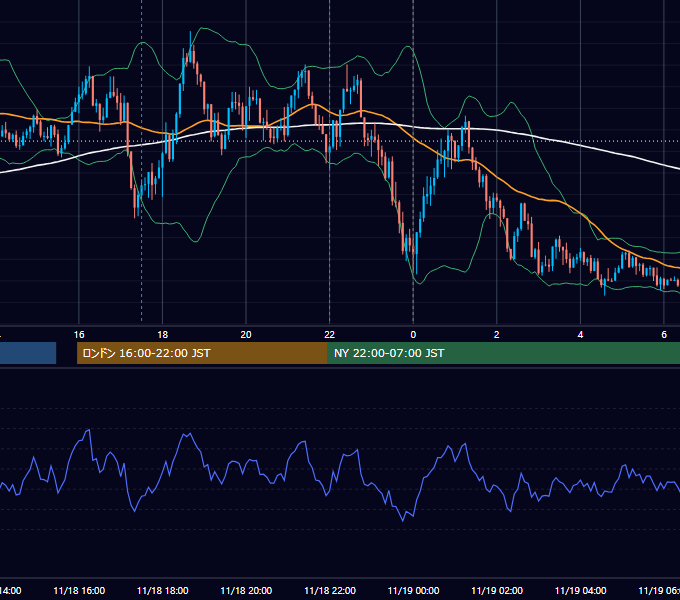Click the 11/19 00:00 date label
This screenshot has width=680, height=600.
[x=413, y=590]
